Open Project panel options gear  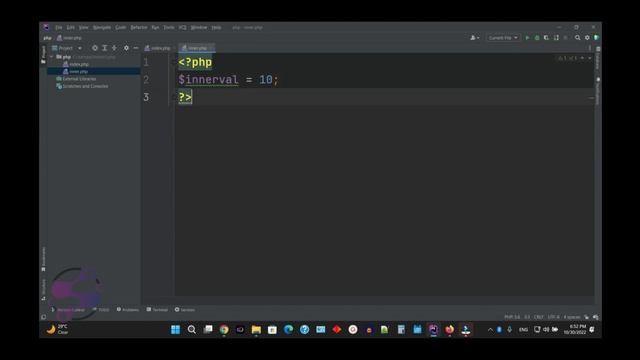click(x=126, y=48)
